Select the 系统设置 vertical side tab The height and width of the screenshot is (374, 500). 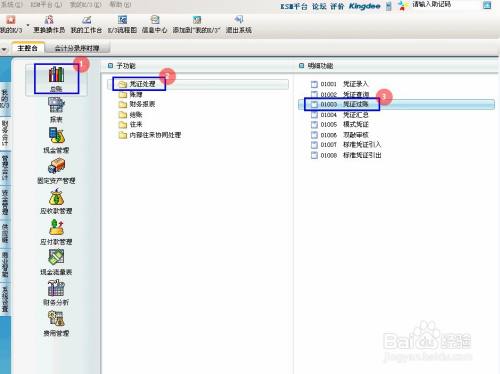coord(5,298)
